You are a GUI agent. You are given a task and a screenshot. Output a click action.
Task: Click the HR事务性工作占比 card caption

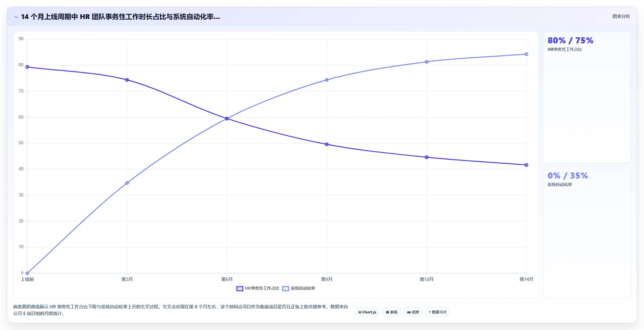point(565,49)
